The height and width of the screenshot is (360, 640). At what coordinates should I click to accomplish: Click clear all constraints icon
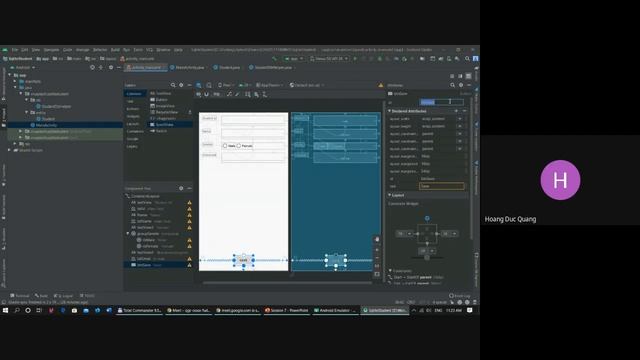[x=229, y=94]
